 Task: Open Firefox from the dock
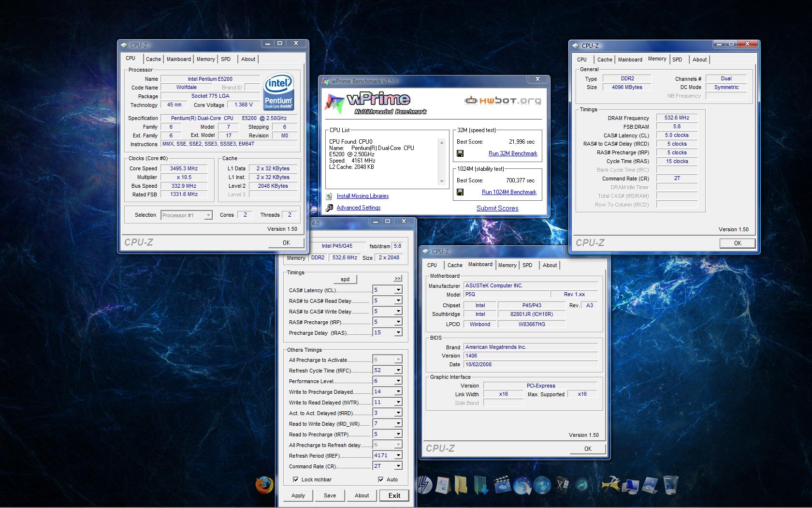pyautogui.click(x=264, y=484)
